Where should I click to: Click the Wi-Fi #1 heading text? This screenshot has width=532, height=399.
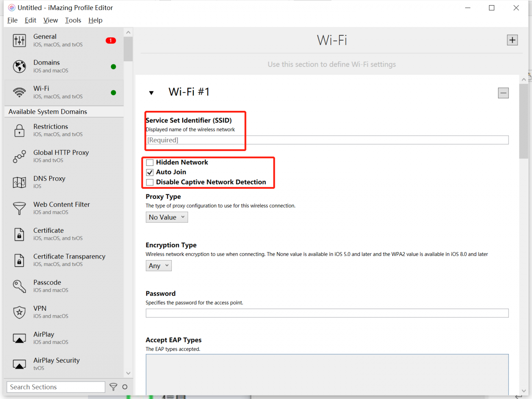click(189, 92)
